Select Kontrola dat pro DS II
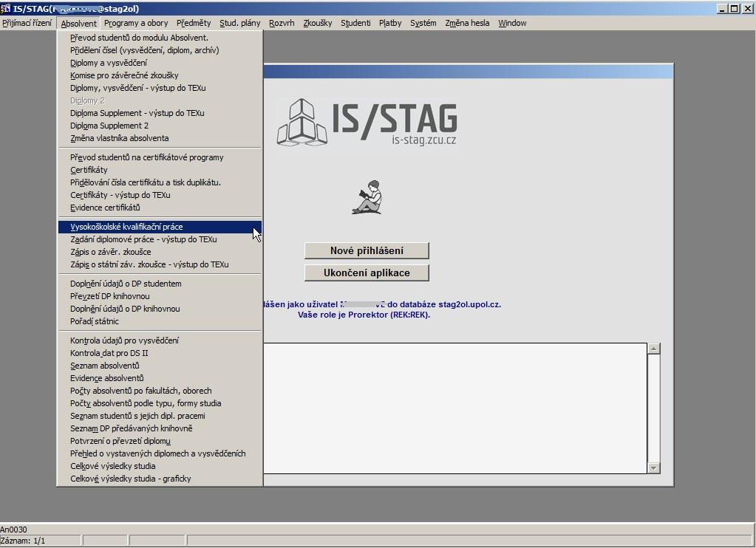Image resolution: width=756 pixels, height=548 pixels. click(160, 353)
